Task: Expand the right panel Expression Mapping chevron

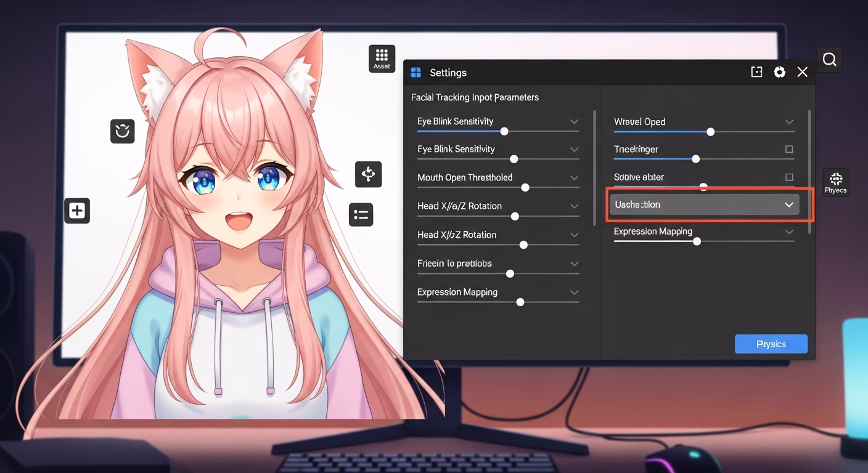Action: [789, 232]
